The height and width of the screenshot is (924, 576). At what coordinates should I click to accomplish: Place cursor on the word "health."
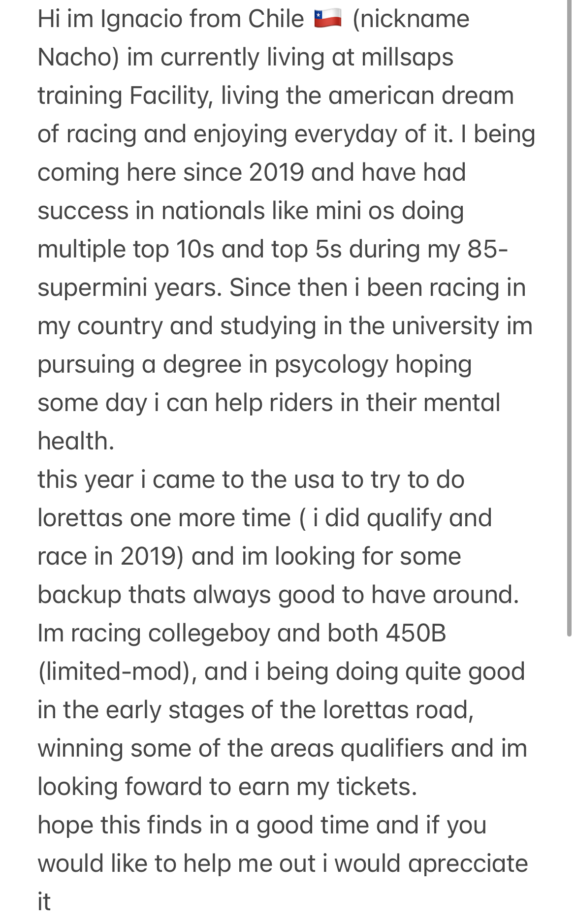[x=76, y=442]
